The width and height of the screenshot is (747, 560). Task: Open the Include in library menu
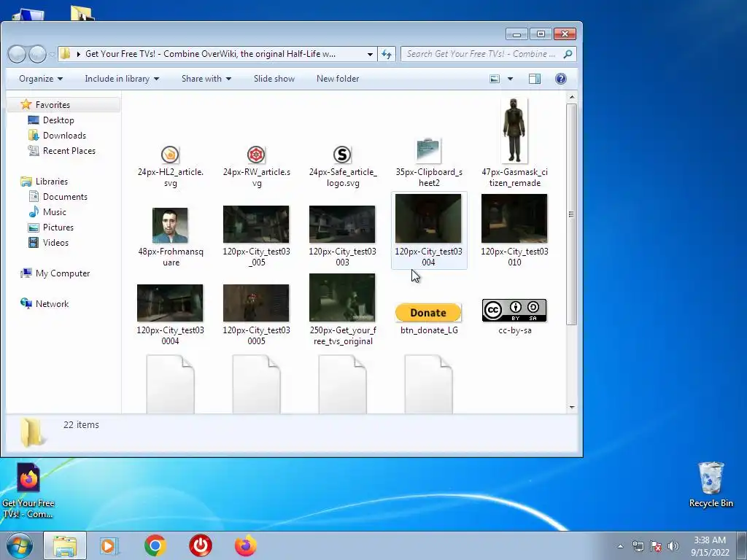(x=122, y=79)
